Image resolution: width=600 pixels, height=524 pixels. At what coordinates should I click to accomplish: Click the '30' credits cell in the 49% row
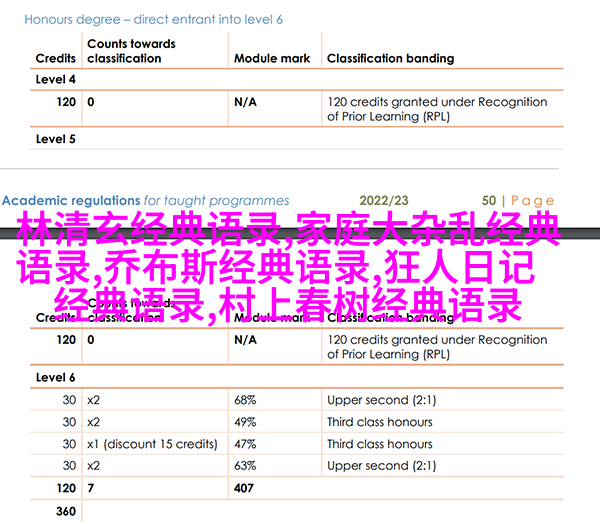[69, 422]
